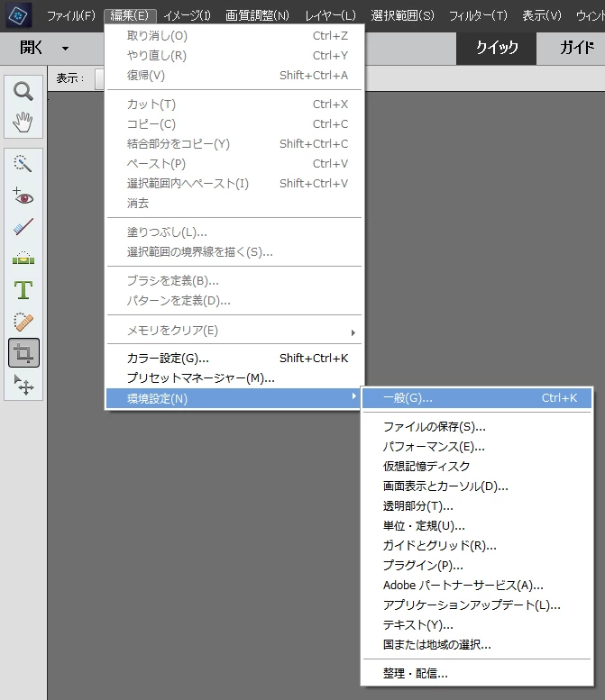The width and height of the screenshot is (605, 700).
Task: Open 単位・定規(U)... preferences
Action: point(477,526)
